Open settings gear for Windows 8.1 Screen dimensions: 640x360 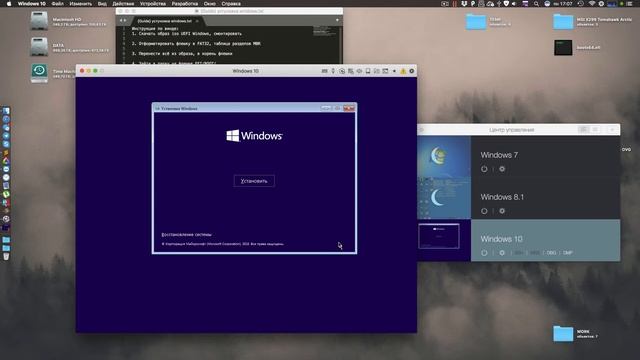click(x=502, y=211)
